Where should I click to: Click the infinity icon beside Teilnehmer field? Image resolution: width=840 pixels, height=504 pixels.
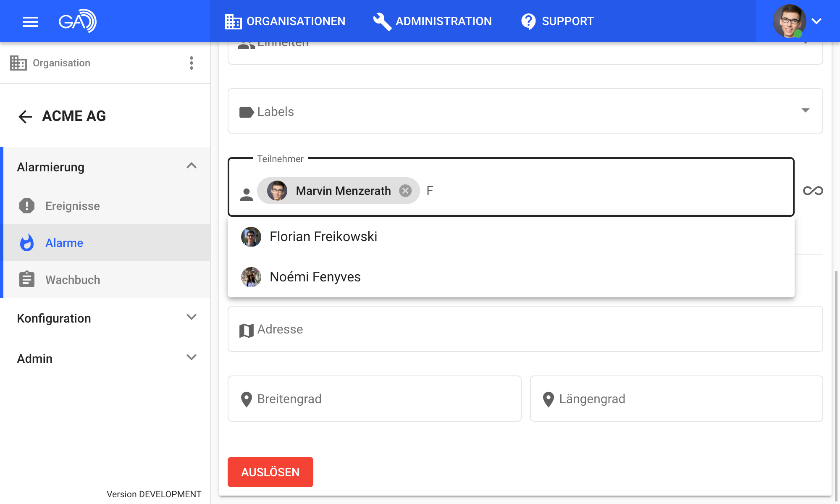813,191
